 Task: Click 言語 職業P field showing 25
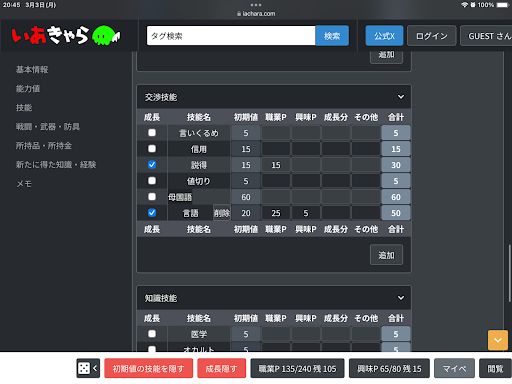pos(276,213)
